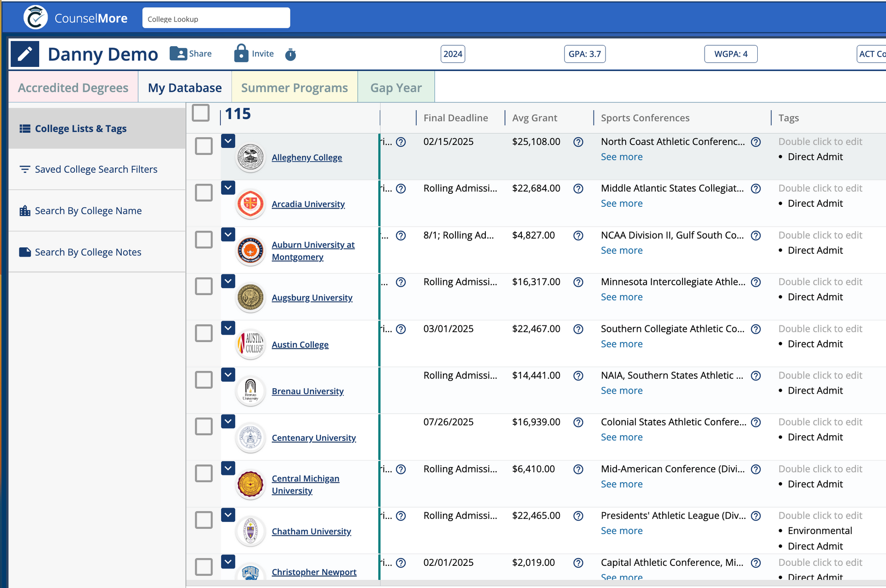
Task: Select the Brenau University row checkbox
Action: coord(204,380)
